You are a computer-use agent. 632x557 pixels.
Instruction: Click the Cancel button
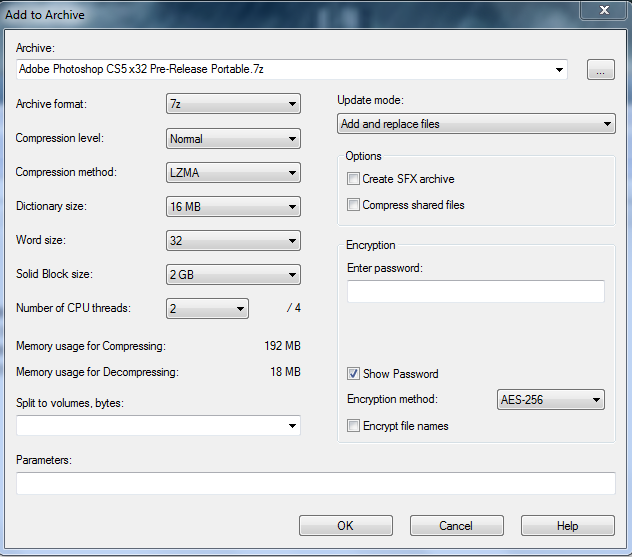pyautogui.click(x=457, y=526)
